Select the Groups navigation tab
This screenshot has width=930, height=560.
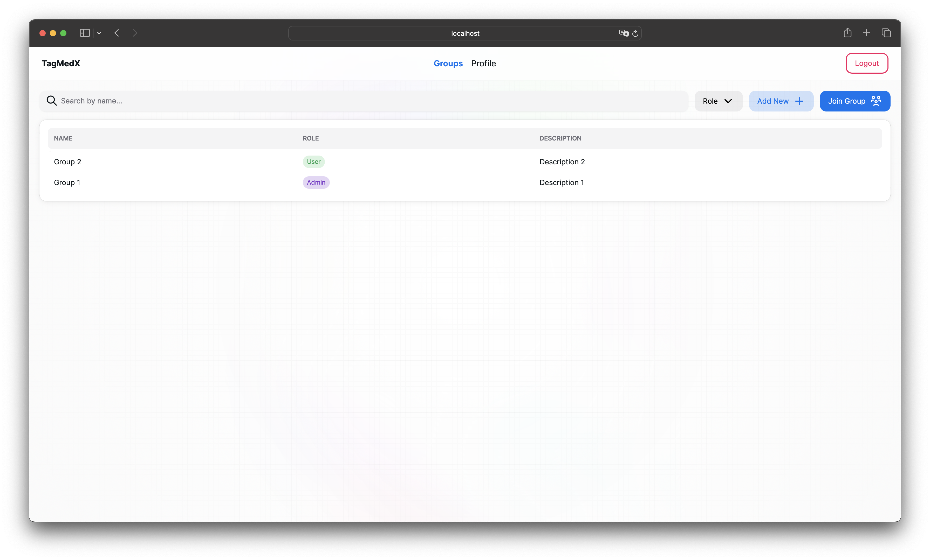coord(448,63)
